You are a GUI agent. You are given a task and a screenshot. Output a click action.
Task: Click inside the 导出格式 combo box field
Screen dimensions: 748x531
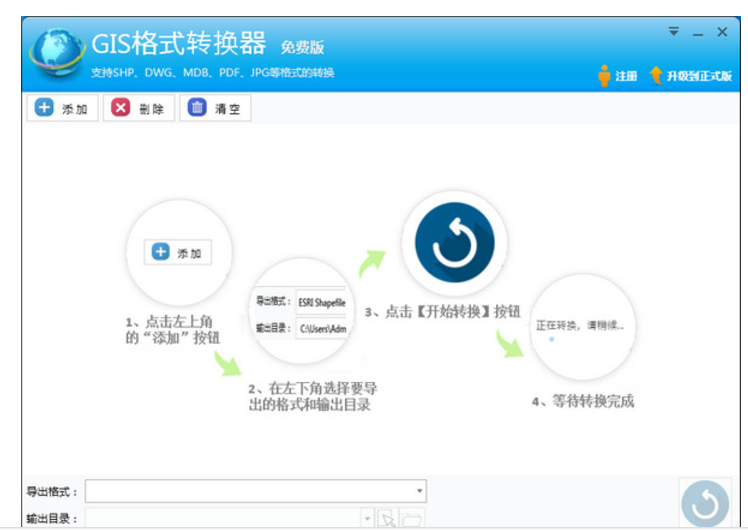[x=250, y=491]
